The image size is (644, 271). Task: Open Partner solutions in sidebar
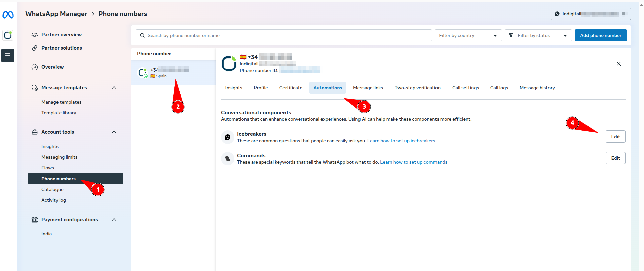click(62, 48)
